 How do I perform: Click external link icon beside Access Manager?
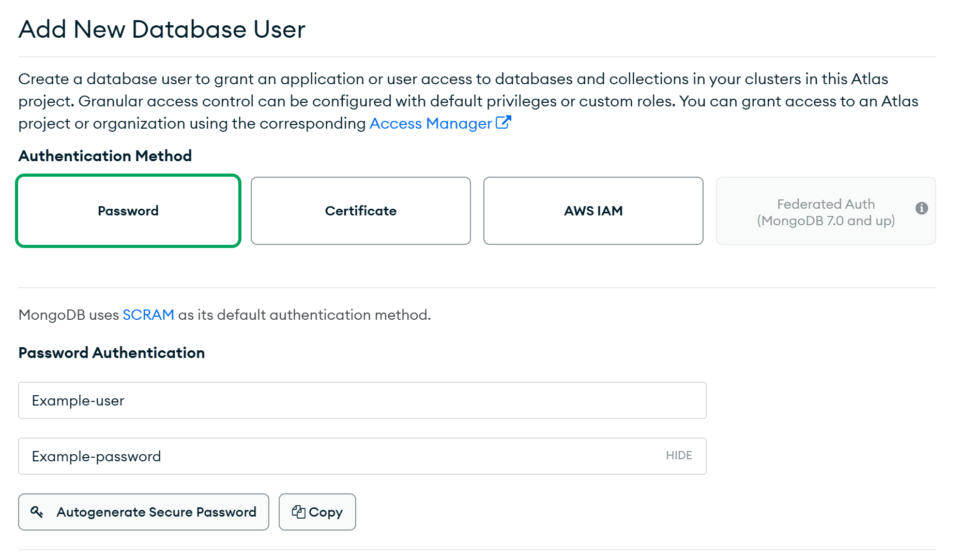coord(504,122)
